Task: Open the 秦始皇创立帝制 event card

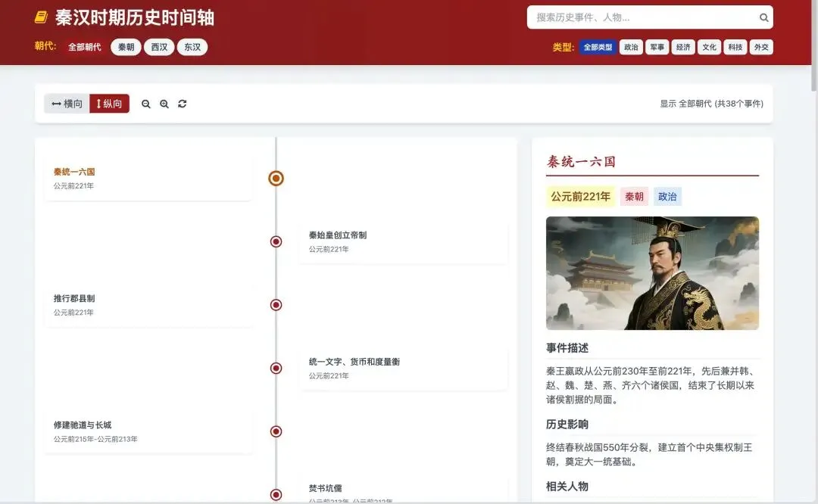Action: [404, 242]
